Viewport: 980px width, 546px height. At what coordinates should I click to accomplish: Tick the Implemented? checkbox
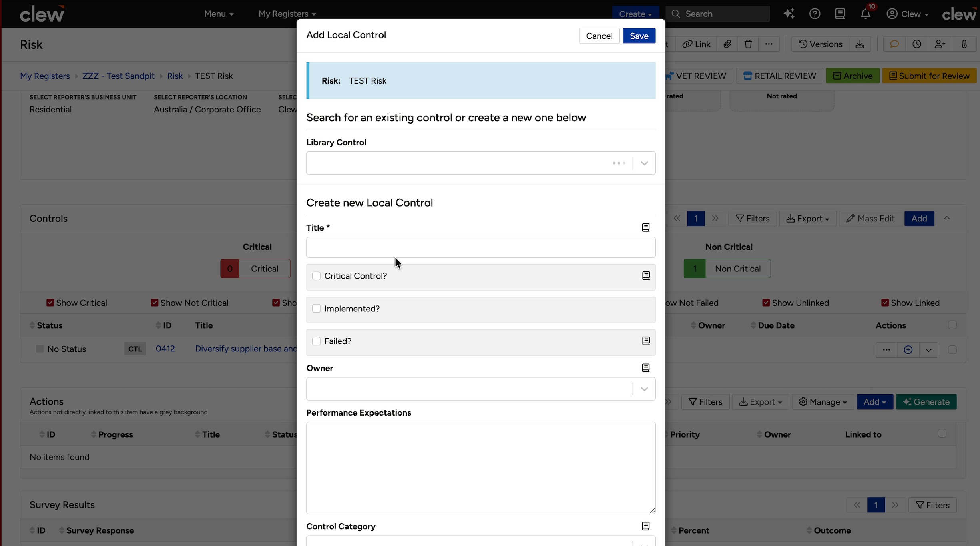click(316, 309)
